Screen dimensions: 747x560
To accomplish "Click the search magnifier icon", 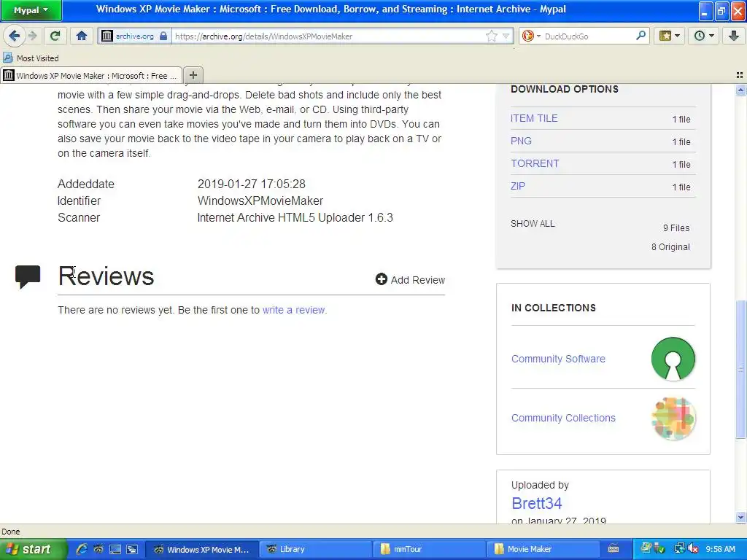I will [x=640, y=36].
